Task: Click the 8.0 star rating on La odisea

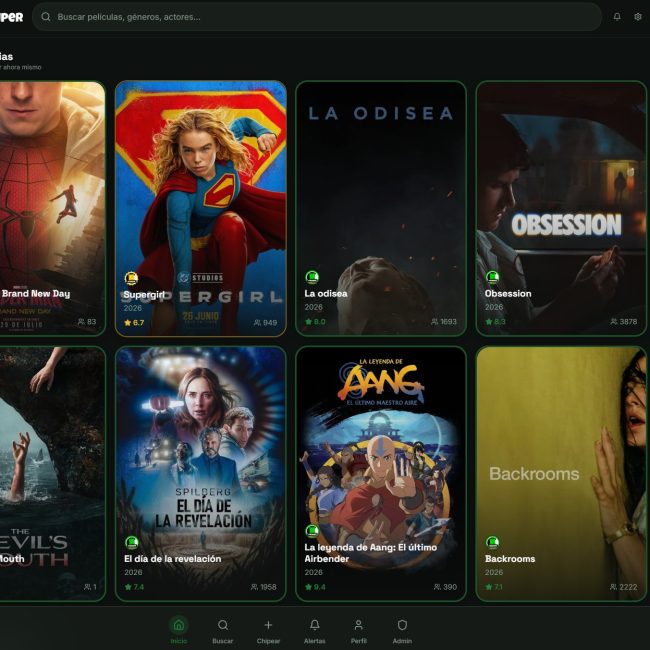Action: [x=315, y=322]
